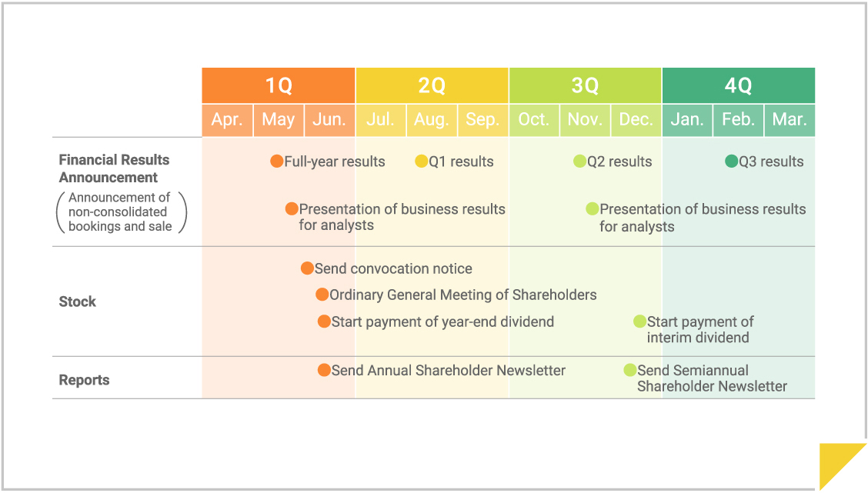Click Ordinary General Meeting of Shareholders dot

[x=322, y=295]
